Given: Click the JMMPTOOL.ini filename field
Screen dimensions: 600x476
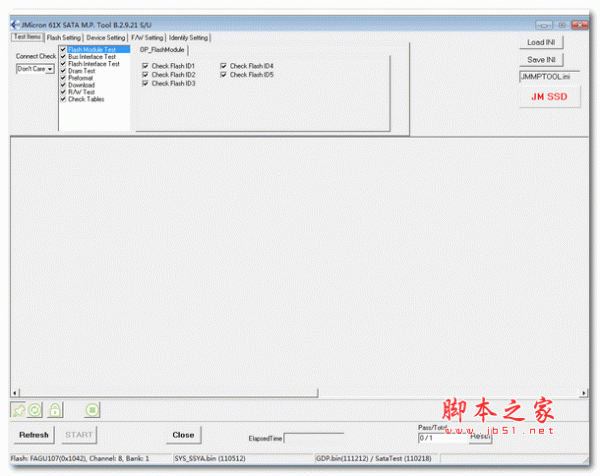Looking at the screenshot, I should [x=549, y=77].
